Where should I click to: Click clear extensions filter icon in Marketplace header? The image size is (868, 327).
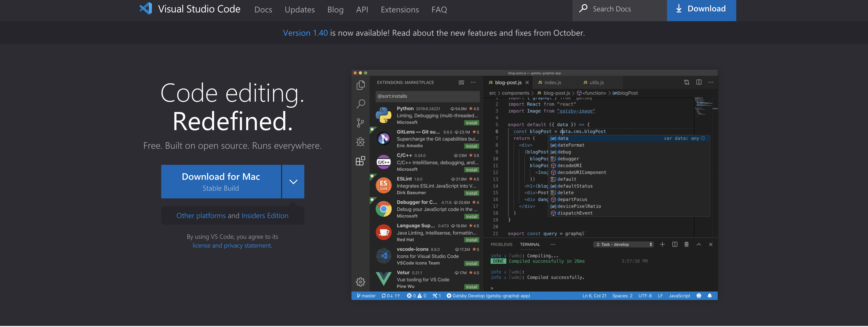461,83
